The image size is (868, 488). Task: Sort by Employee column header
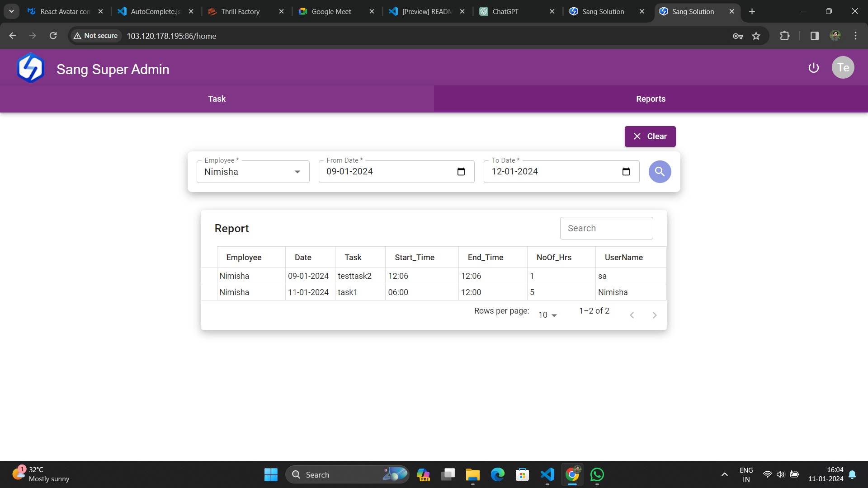point(244,258)
